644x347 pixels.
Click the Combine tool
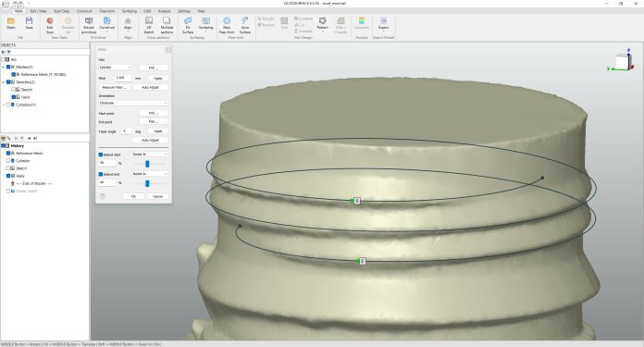click(x=303, y=19)
